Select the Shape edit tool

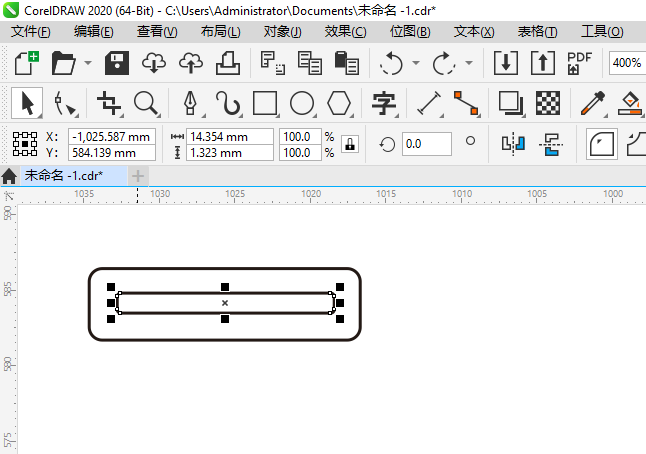click(65, 103)
